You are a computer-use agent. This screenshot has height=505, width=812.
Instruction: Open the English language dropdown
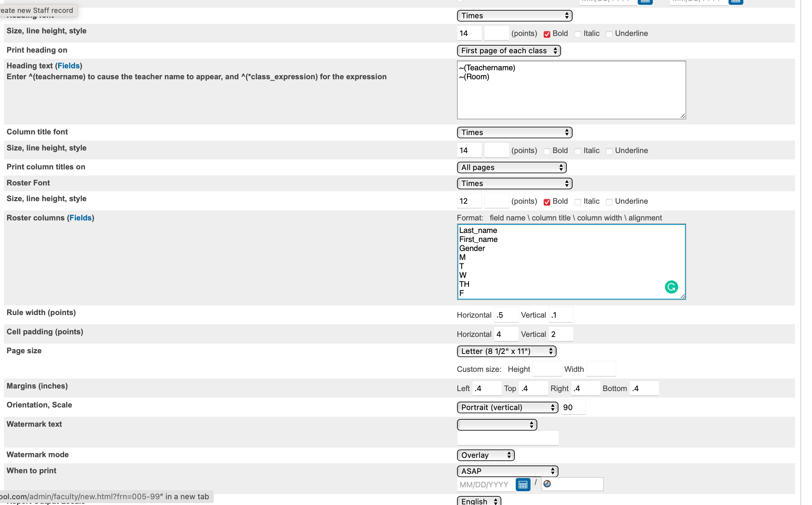(x=478, y=501)
